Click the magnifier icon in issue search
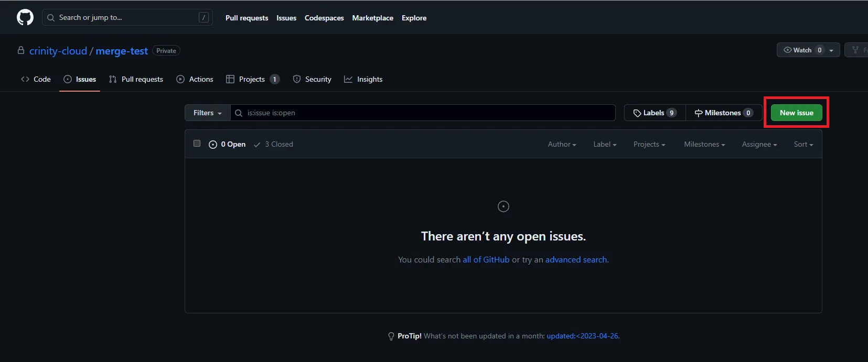The image size is (868, 362). [239, 113]
